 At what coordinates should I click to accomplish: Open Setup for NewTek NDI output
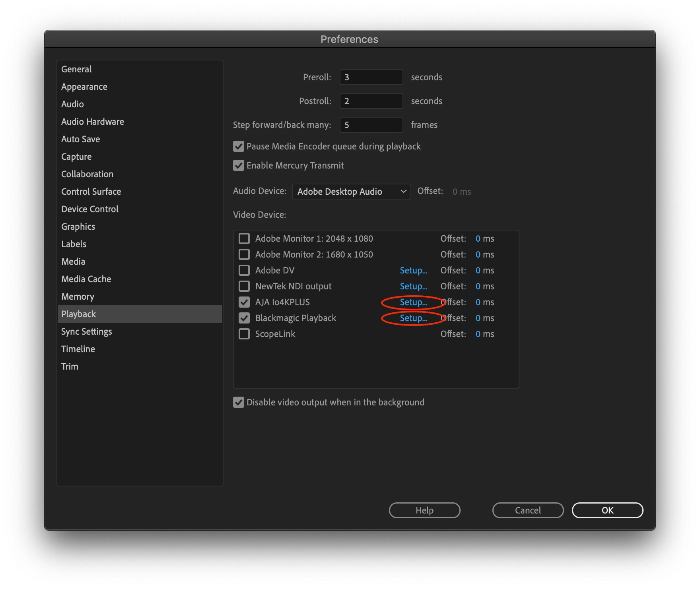click(414, 286)
